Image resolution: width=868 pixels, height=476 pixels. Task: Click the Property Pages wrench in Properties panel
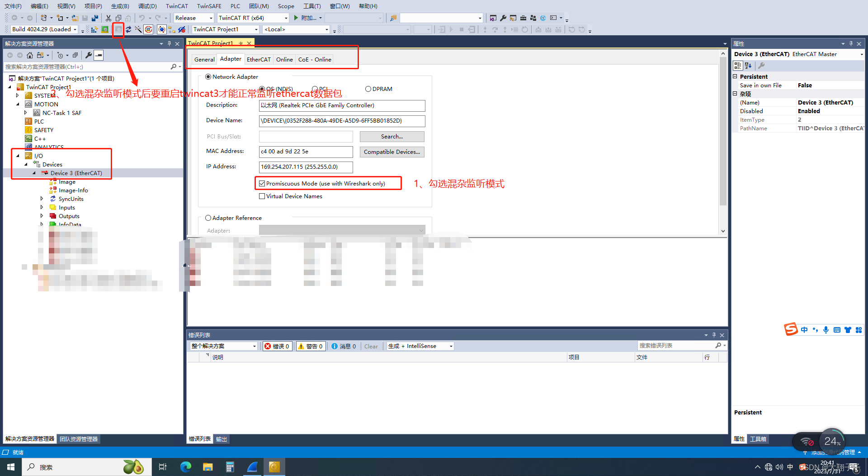point(761,66)
